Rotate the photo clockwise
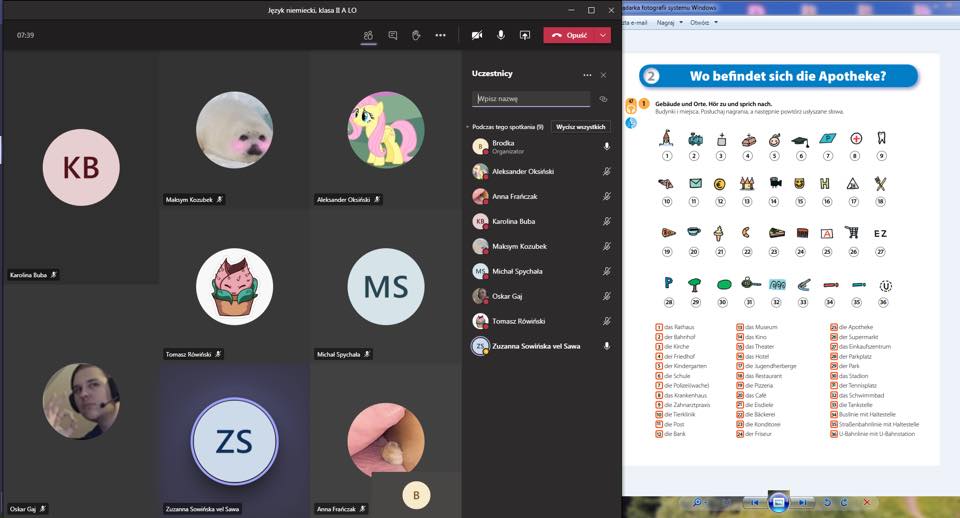 846,502
